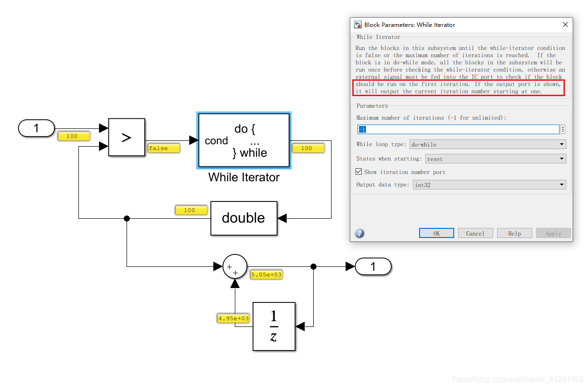Select the relational operator > block

127,137
